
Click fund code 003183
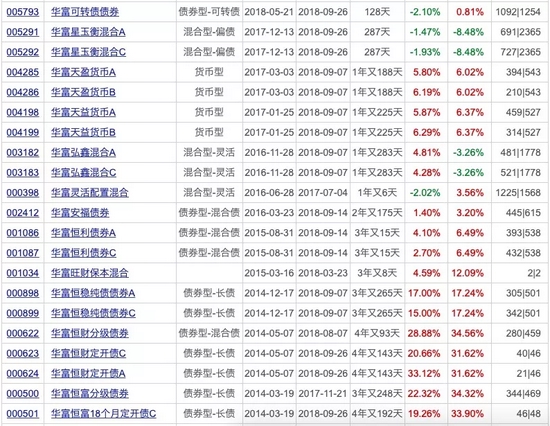point(23,173)
